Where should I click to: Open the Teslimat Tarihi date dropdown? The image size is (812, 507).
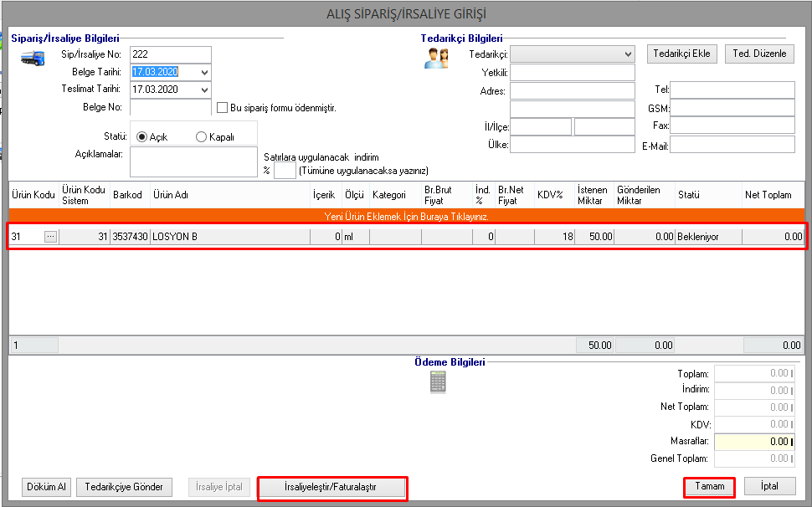[205, 90]
